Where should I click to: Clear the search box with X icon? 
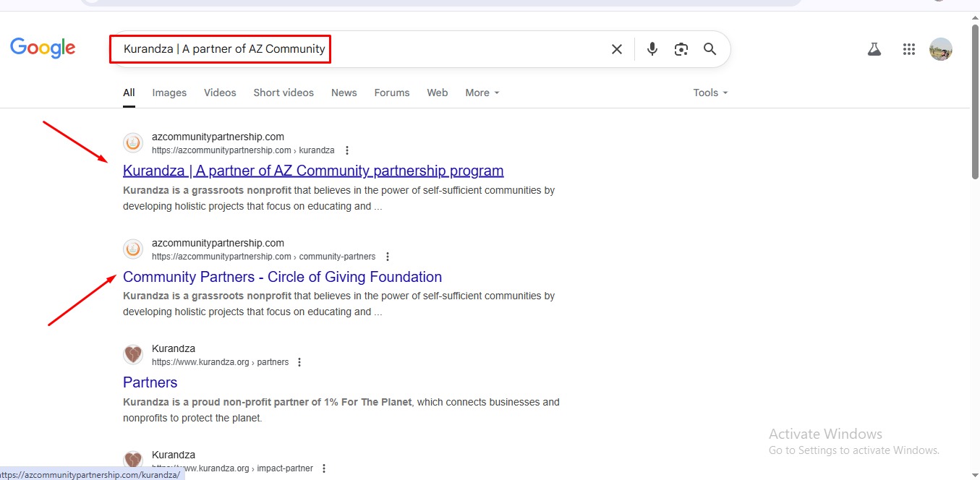[616, 49]
